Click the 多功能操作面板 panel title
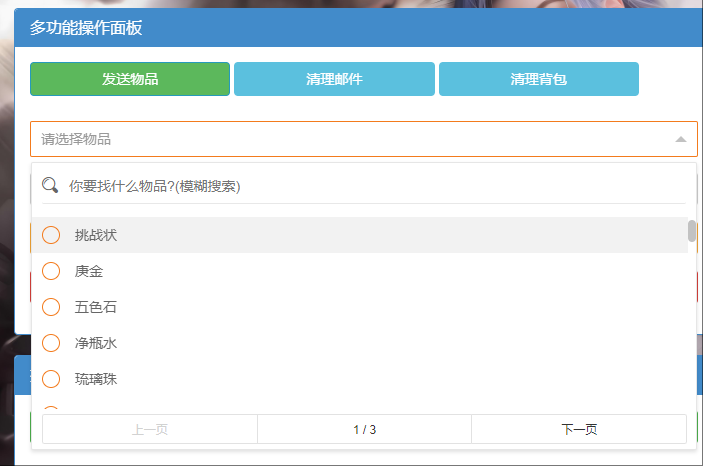Image resolution: width=703 pixels, height=466 pixels. (x=86, y=28)
